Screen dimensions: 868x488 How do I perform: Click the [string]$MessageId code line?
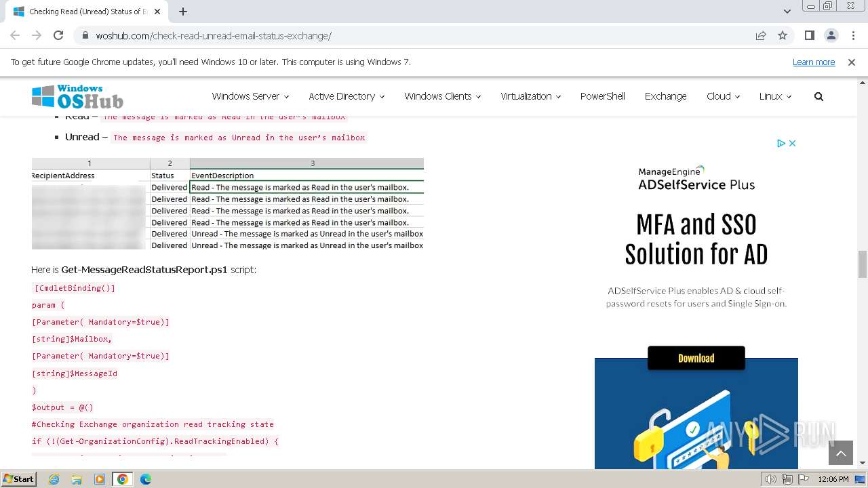click(75, 373)
